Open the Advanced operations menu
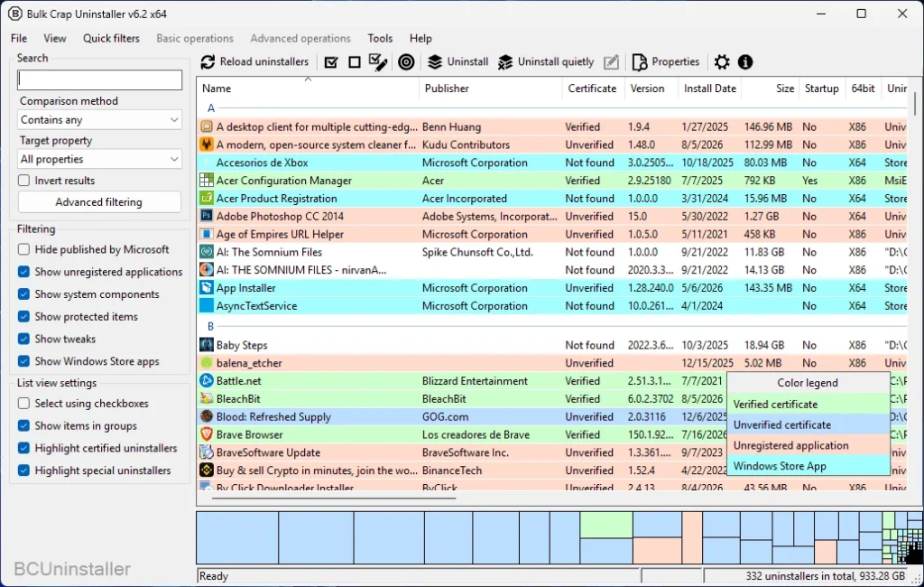The height and width of the screenshot is (587, 924). pos(300,38)
